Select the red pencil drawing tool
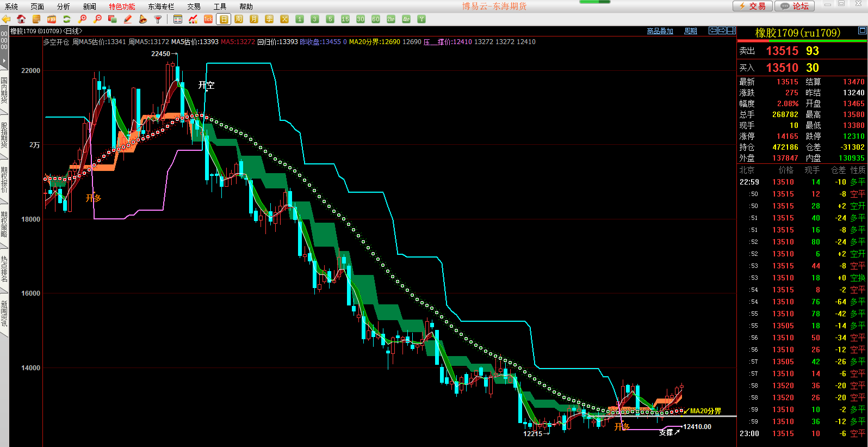 [128, 19]
